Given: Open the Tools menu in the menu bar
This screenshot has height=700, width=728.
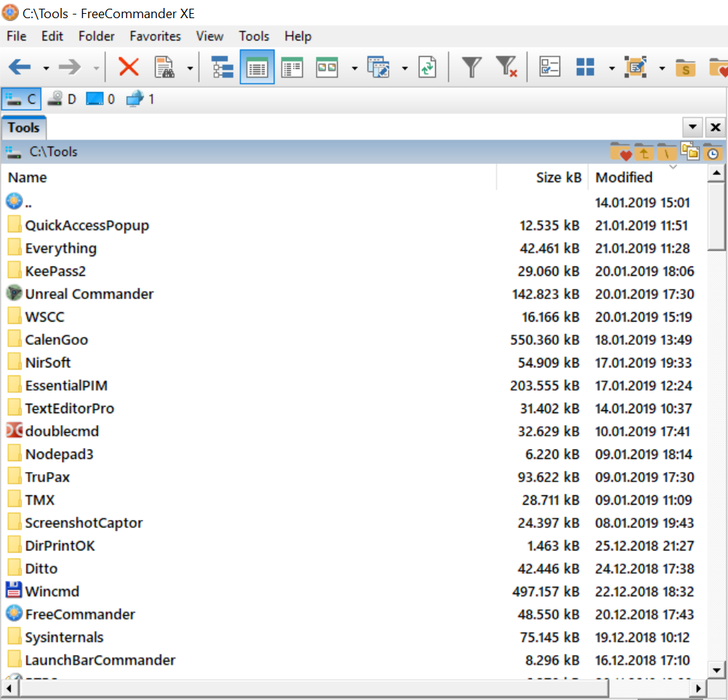Looking at the screenshot, I should [x=254, y=36].
